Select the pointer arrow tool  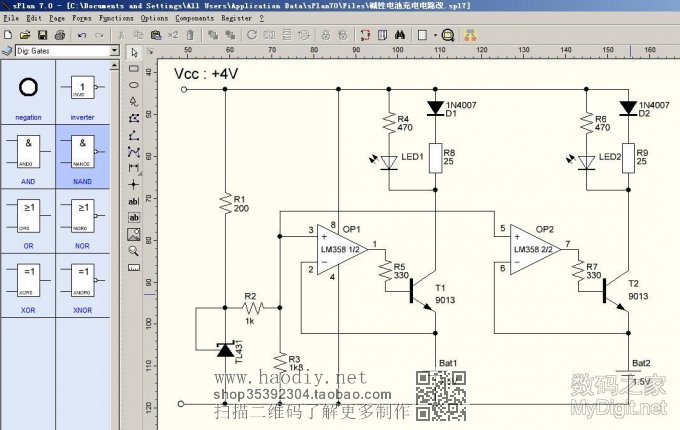(134, 52)
